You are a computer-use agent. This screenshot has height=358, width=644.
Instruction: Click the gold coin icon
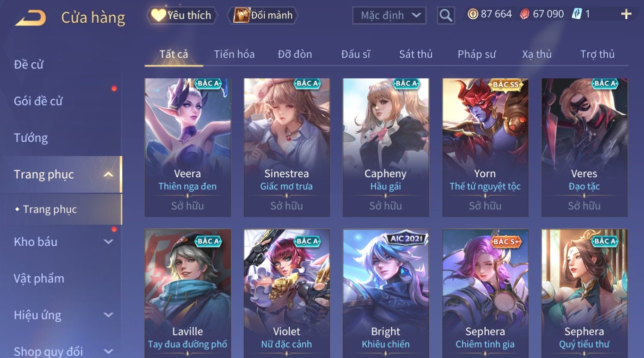473,15
